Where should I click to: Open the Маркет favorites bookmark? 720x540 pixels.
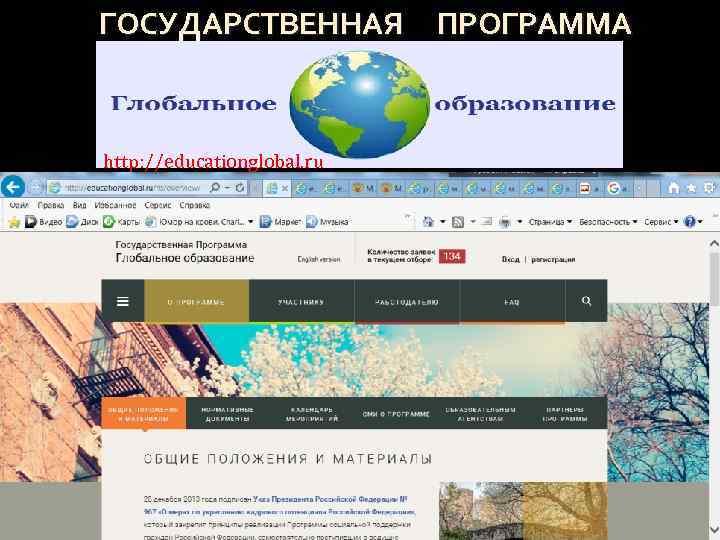(x=280, y=222)
